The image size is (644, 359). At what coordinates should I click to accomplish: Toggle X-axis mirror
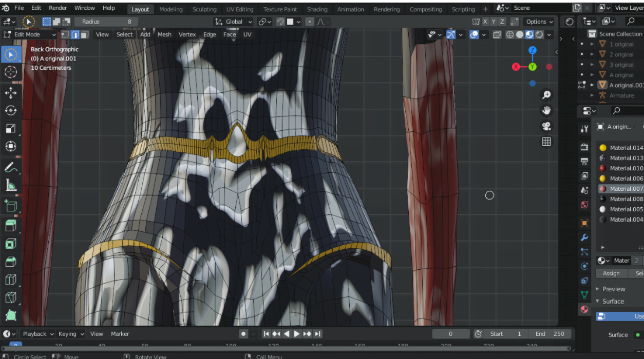484,22
